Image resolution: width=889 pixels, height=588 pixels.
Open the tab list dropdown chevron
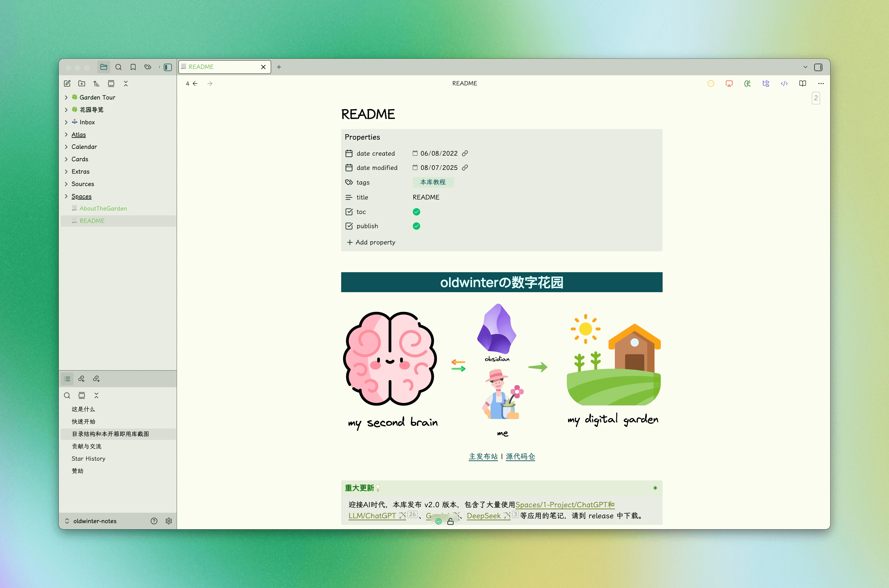805,67
